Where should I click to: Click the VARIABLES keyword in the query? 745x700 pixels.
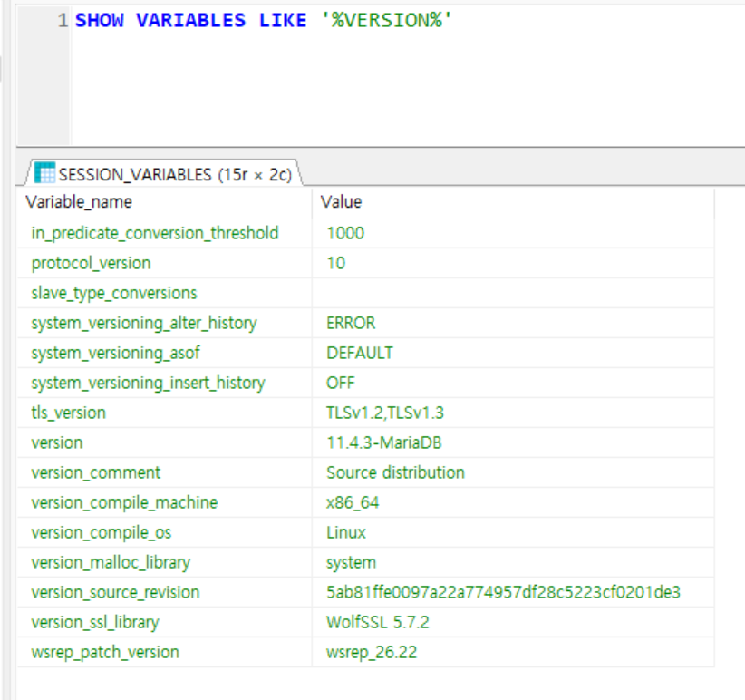coord(191,21)
